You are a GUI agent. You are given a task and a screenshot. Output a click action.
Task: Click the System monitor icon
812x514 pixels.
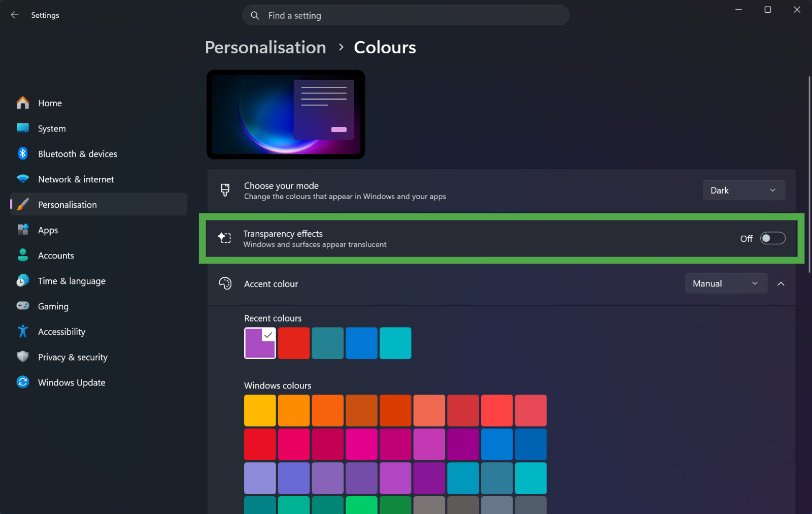pyautogui.click(x=23, y=128)
